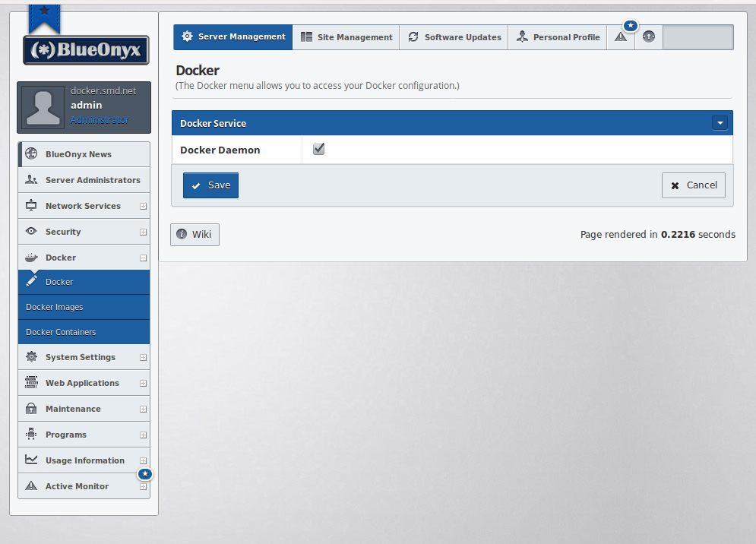Click the pencil icon beside Docker submenu
The height and width of the screenshot is (544, 756).
(x=31, y=280)
